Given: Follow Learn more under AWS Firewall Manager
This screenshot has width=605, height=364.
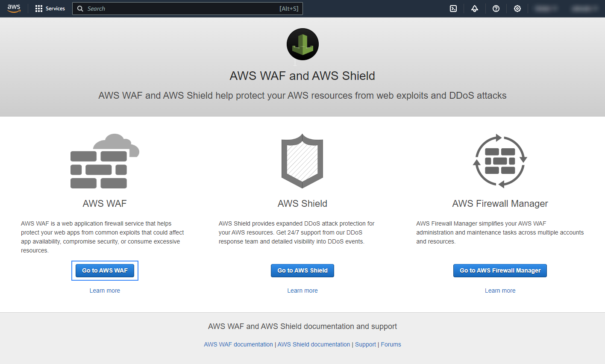Looking at the screenshot, I should [x=500, y=291].
